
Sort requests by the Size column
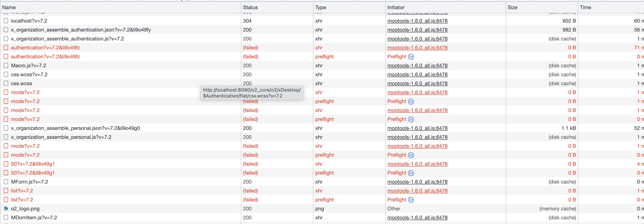click(x=512, y=7)
